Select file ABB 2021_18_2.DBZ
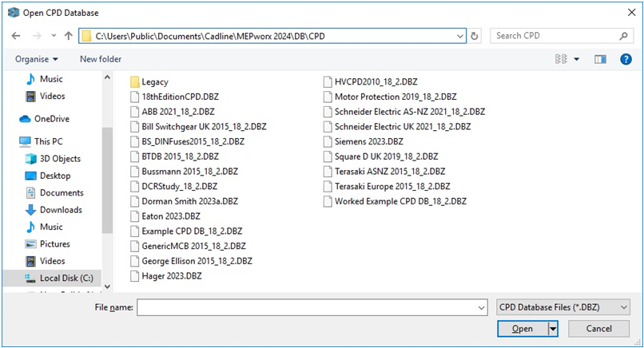644x348 pixels. pos(173,112)
